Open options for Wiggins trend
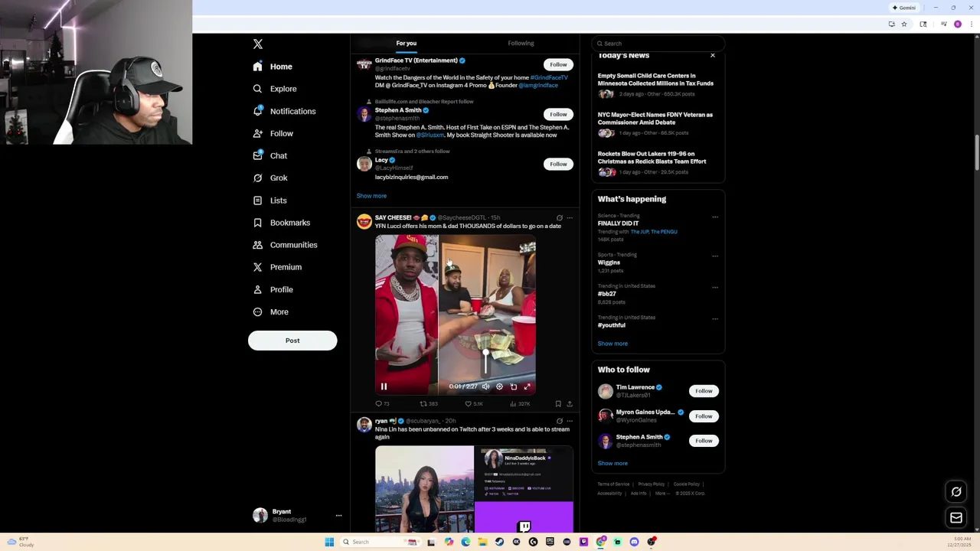 pyautogui.click(x=715, y=256)
